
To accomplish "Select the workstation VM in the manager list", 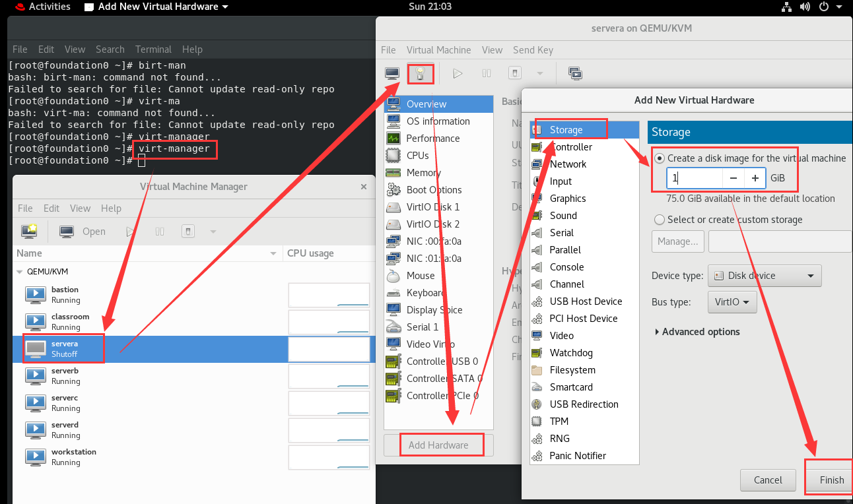I will (x=194, y=457).
